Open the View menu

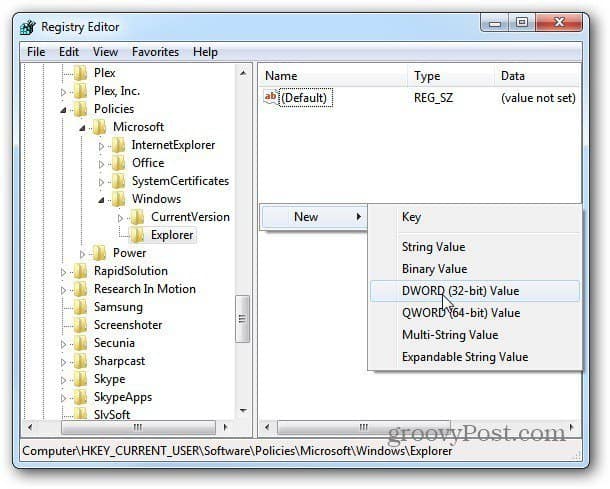[x=105, y=52]
